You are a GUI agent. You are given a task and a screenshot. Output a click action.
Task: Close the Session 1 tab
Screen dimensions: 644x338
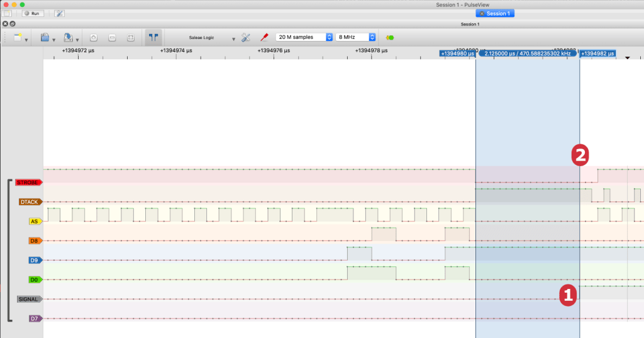pyautogui.click(x=482, y=13)
